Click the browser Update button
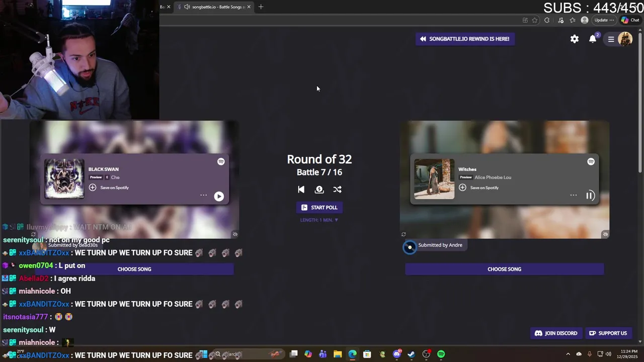 point(604,20)
